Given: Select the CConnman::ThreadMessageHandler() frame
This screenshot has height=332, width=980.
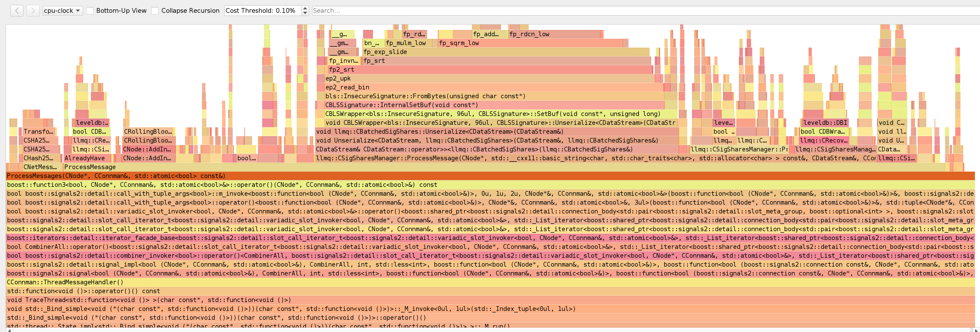Looking at the screenshot, I should 490,282.
